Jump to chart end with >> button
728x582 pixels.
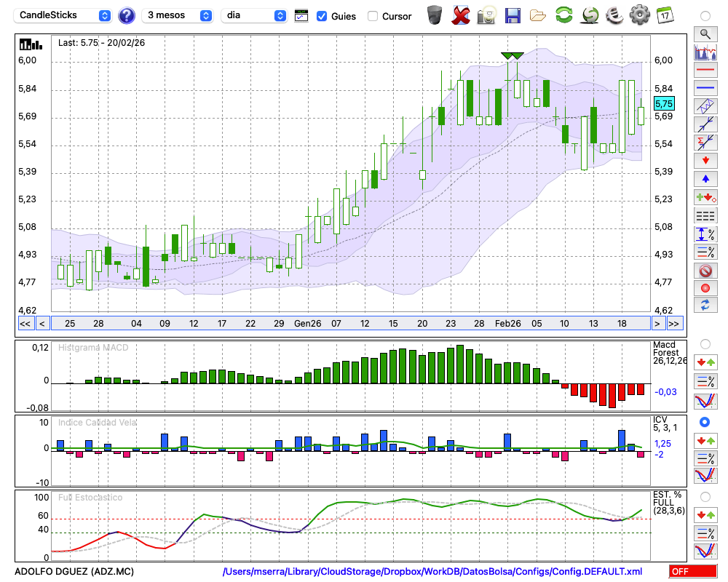675,323
